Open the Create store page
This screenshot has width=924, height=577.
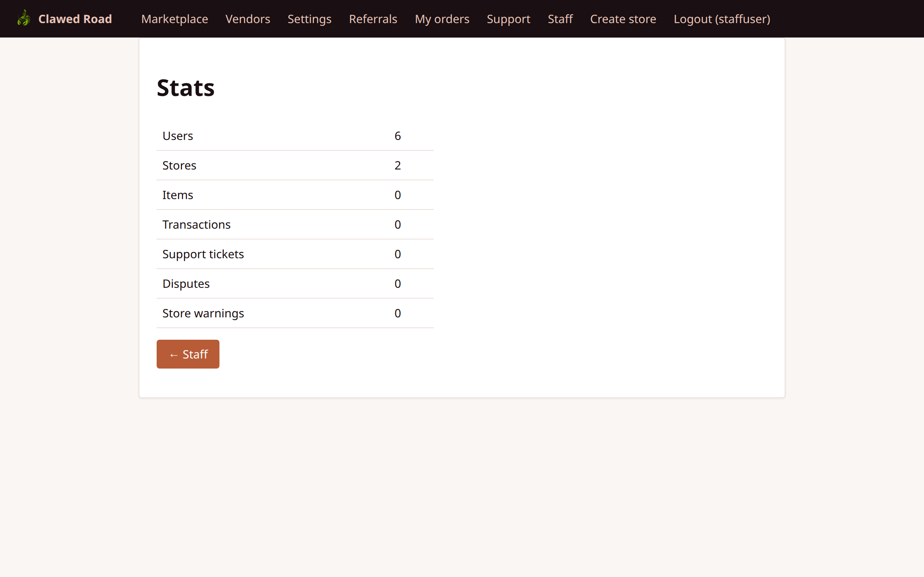(623, 19)
